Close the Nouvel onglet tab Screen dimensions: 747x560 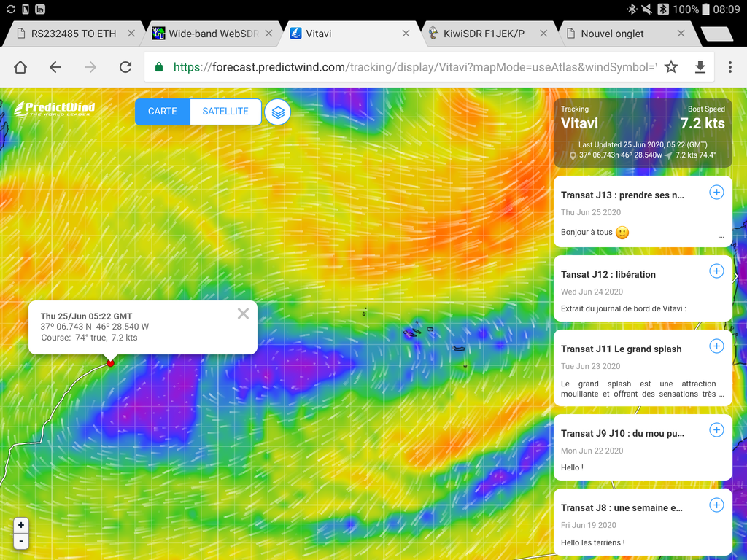point(681,34)
